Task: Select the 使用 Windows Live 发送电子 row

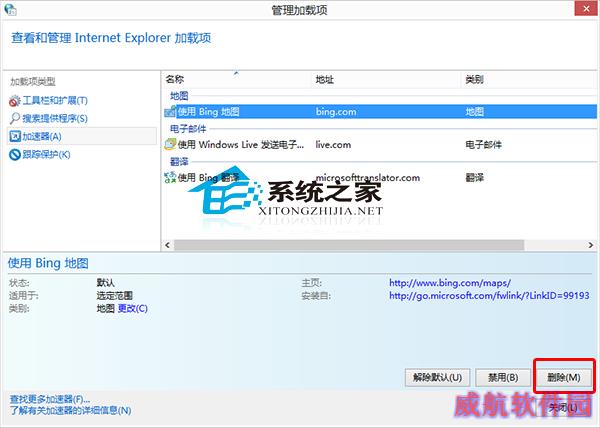Action: [x=380, y=145]
